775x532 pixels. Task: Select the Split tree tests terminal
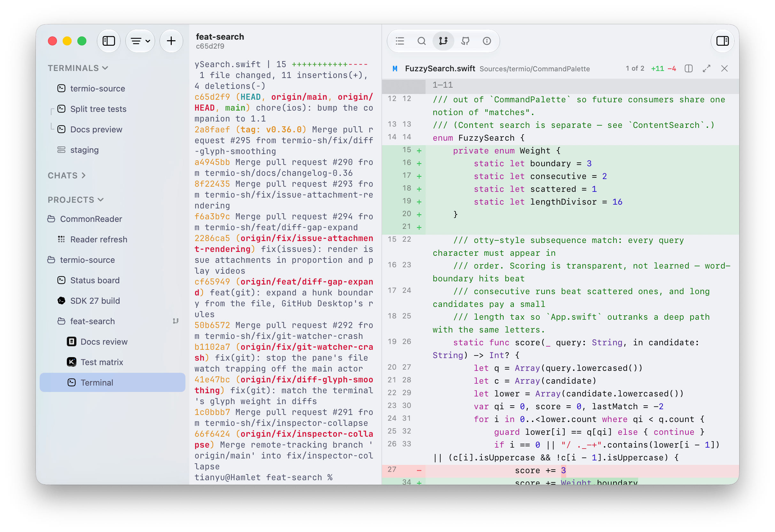click(x=113, y=109)
